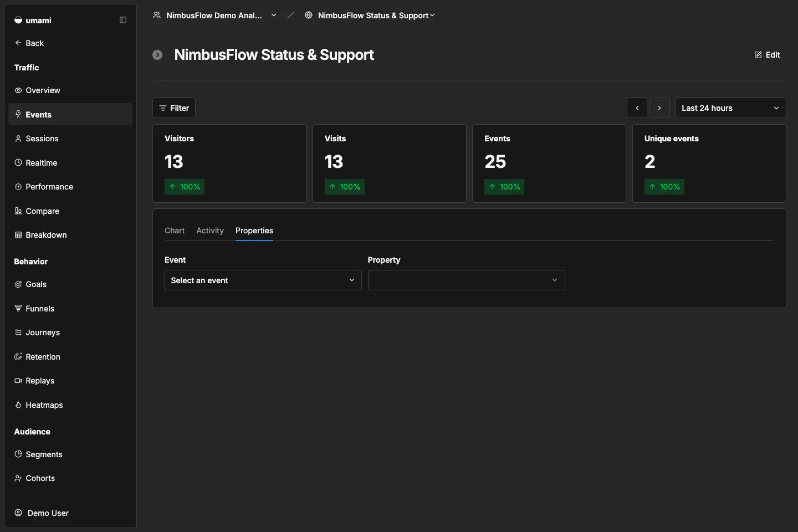Click the Retention magnet icon
The width and height of the screenshot is (798, 532).
[x=18, y=356]
